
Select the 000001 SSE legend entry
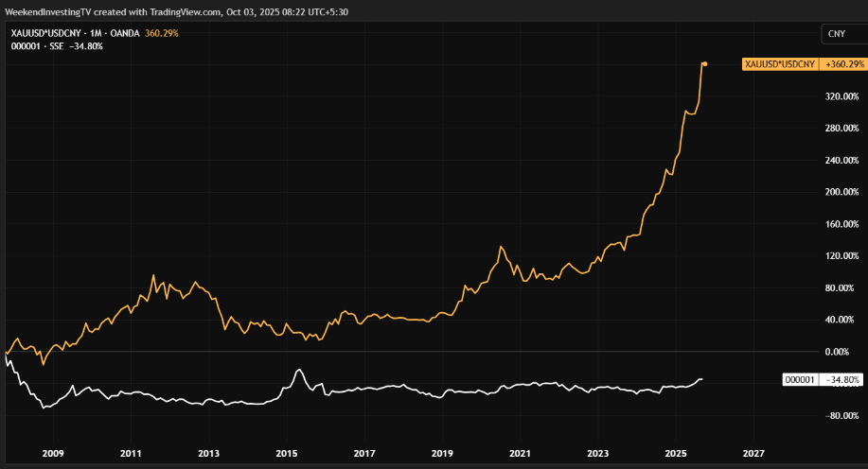[x=37, y=45]
